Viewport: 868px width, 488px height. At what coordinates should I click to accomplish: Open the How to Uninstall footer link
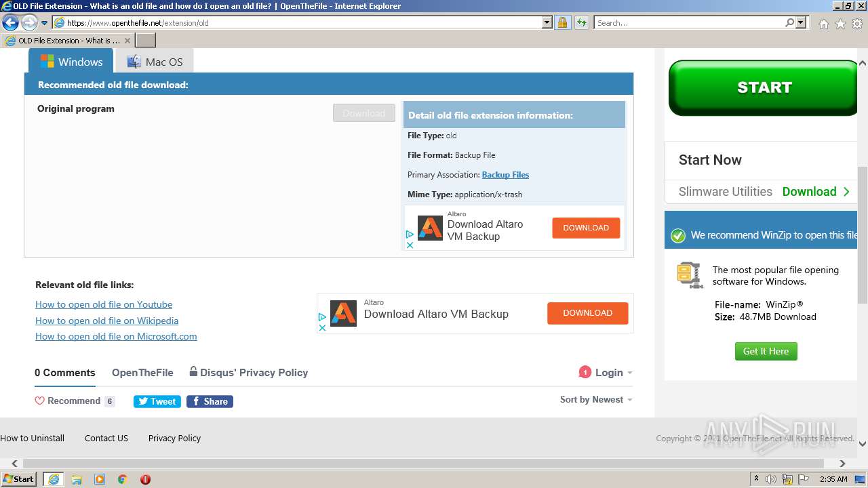[x=32, y=438]
